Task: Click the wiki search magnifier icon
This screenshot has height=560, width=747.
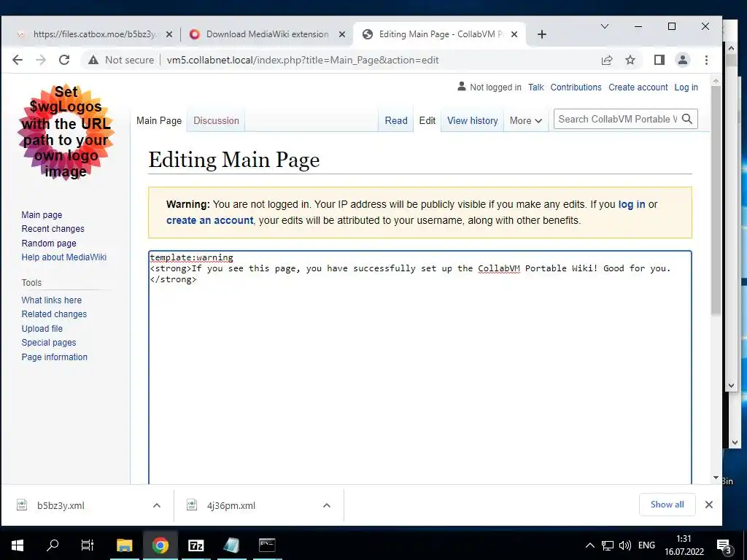Action: tap(687, 119)
